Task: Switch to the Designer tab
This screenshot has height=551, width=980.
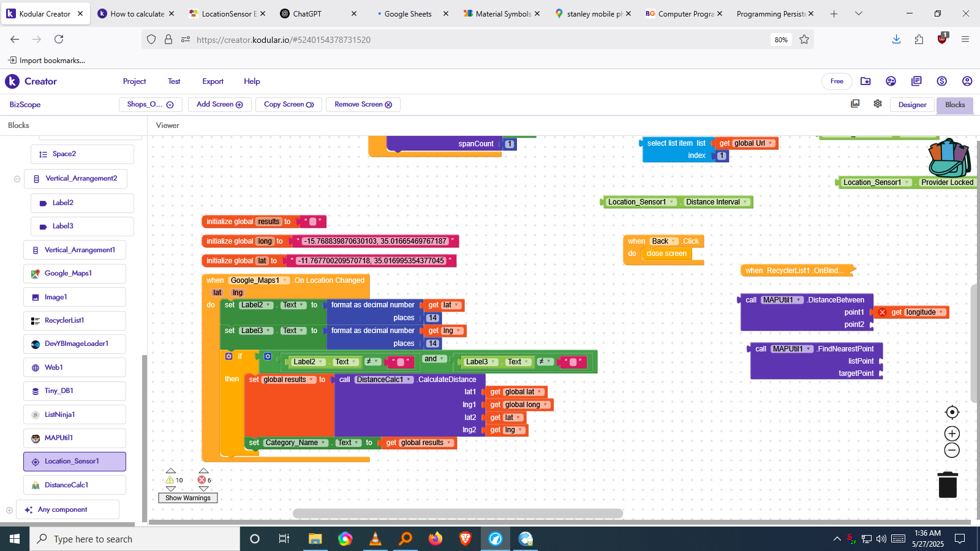Action: pyautogui.click(x=912, y=104)
